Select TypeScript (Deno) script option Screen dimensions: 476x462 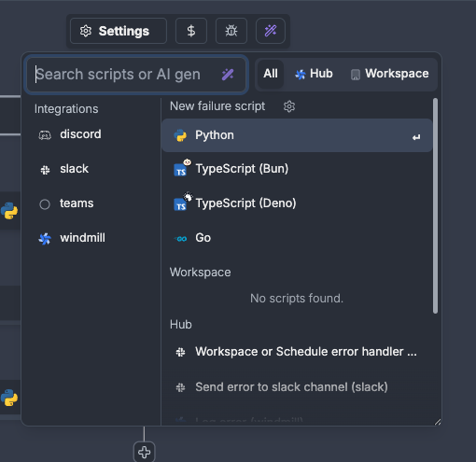[297, 203]
